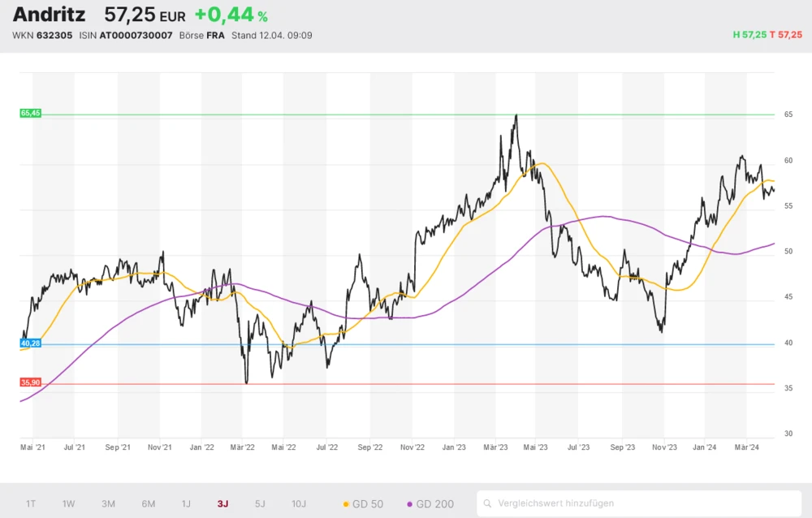Switch chart to 5J range
This screenshot has width=812, height=518.
click(x=260, y=503)
